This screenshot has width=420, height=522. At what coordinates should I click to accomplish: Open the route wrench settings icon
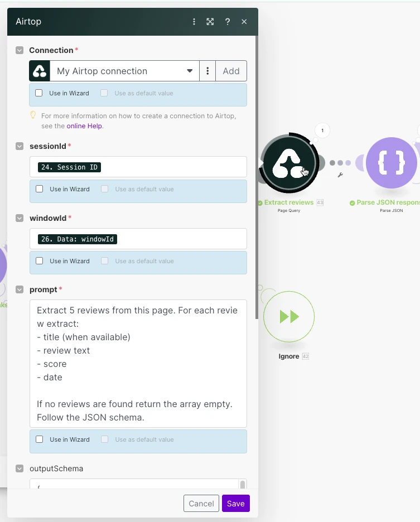tap(340, 175)
